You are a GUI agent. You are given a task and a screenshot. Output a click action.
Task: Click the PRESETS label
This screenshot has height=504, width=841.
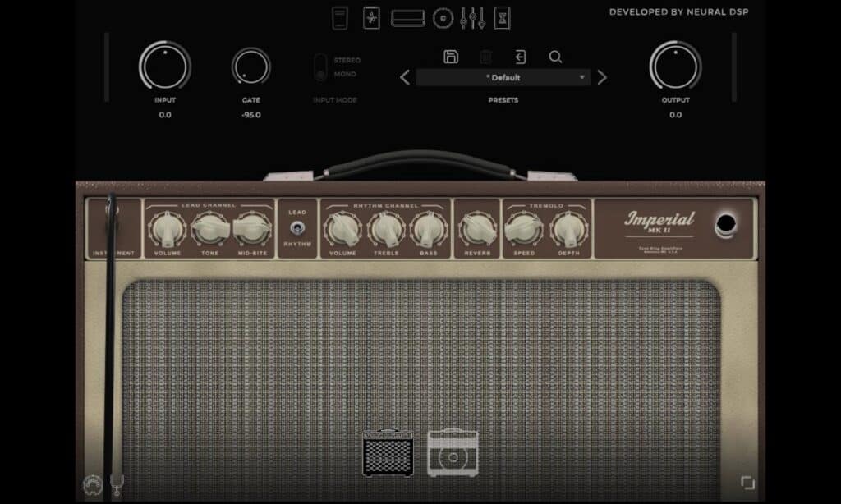pyautogui.click(x=503, y=100)
